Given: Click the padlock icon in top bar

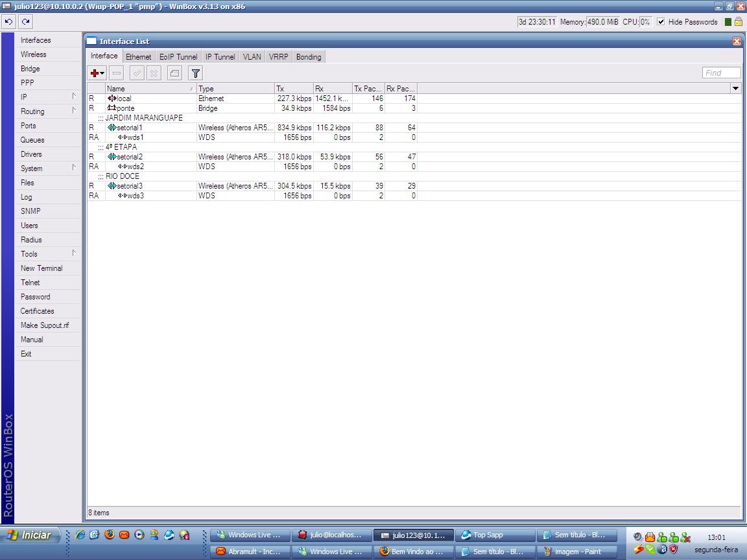Looking at the screenshot, I should (x=739, y=21).
